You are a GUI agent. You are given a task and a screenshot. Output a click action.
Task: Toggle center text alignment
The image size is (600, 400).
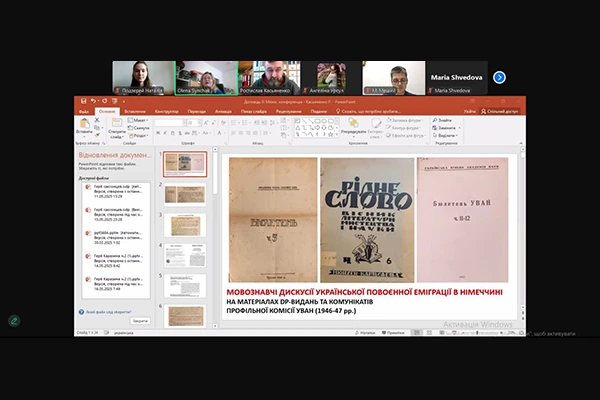(x=241, y=133)
